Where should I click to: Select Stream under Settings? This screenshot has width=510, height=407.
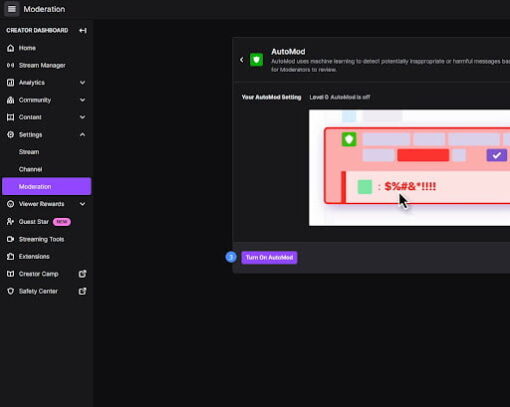coord(46,152)
